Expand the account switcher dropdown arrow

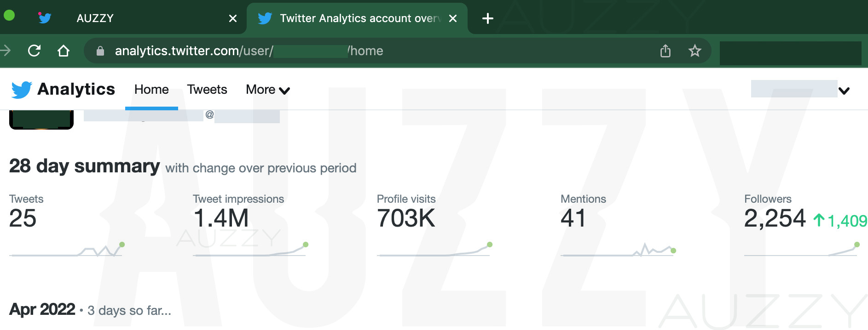coord(844,91)
